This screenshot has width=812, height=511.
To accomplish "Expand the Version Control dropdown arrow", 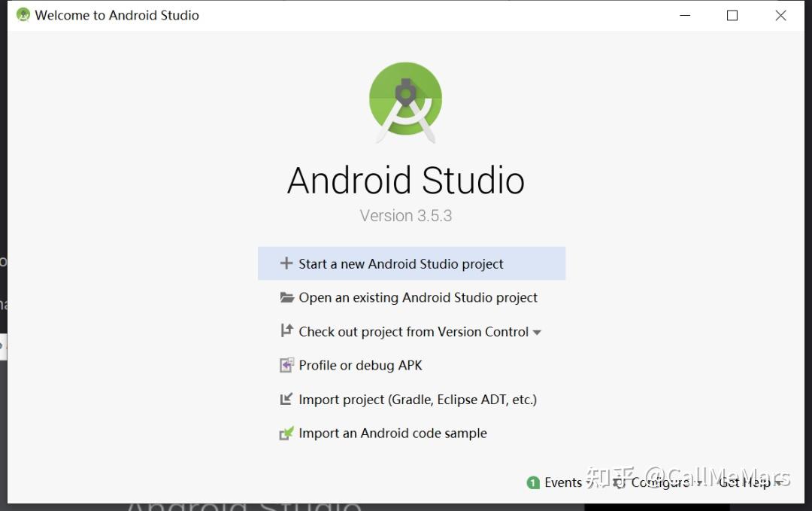I will [x=537, y=333].
